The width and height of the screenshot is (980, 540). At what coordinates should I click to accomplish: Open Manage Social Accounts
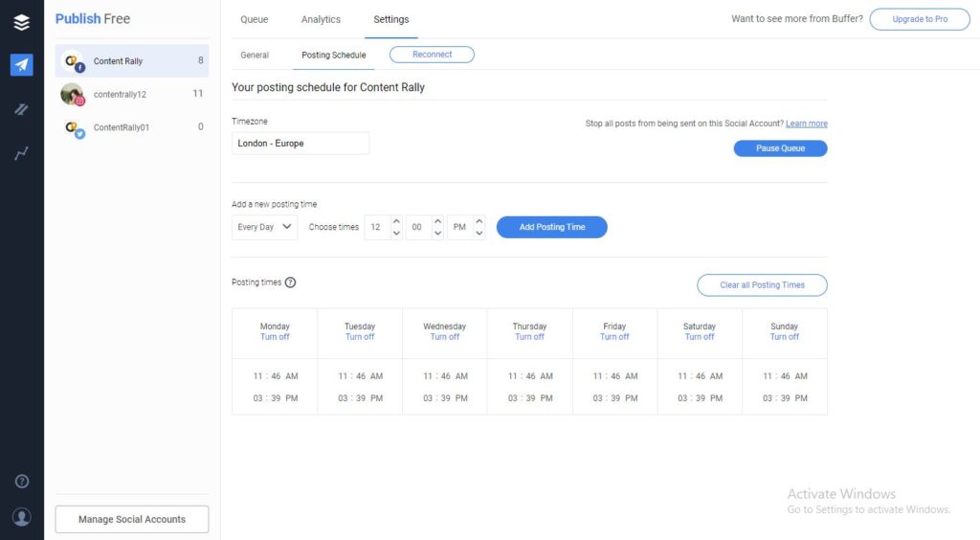coord(132,519)
